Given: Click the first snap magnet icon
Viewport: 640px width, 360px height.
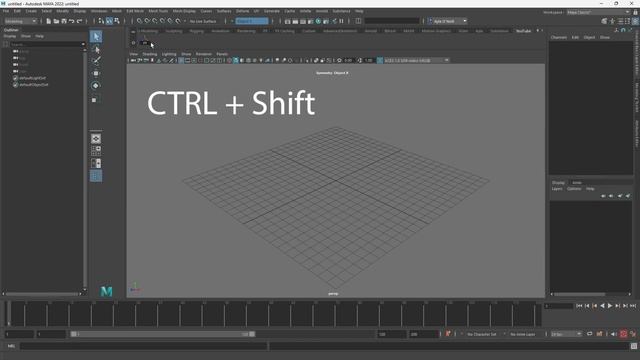Looking at the screenshot, I should pyautogui.click(x=140, y=21).
